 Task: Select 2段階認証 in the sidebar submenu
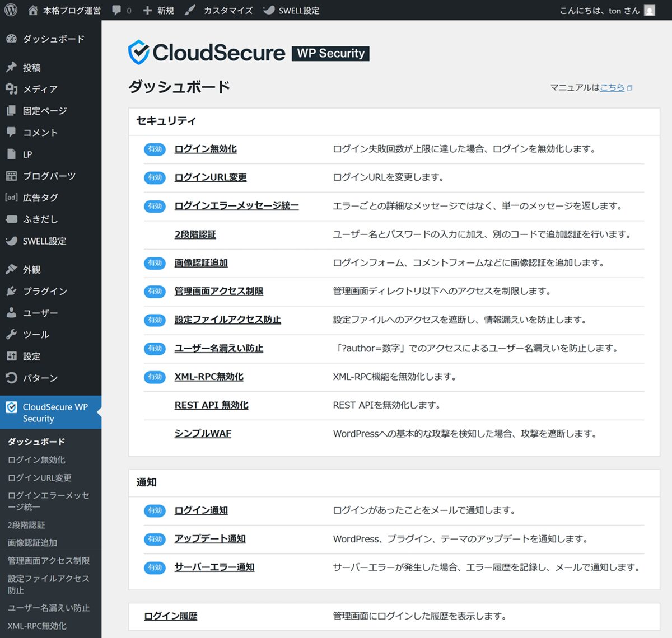tap(26, 525)
